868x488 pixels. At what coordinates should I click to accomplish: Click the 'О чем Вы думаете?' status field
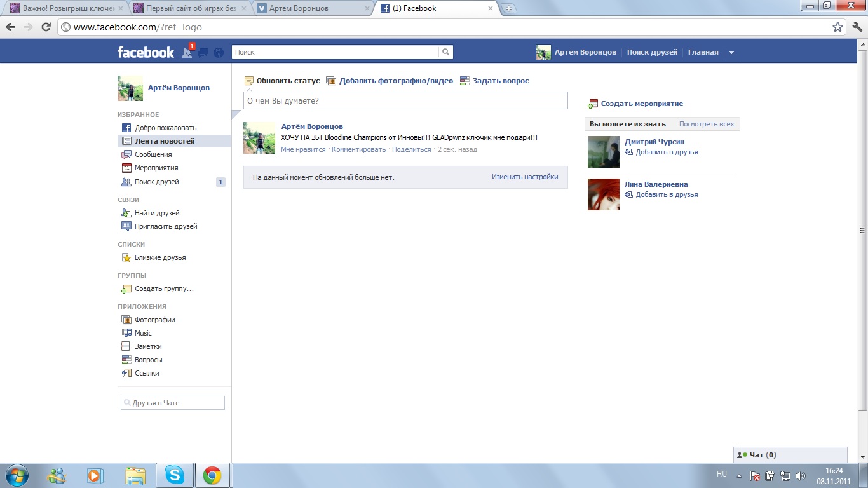click(x=405, y=100)
